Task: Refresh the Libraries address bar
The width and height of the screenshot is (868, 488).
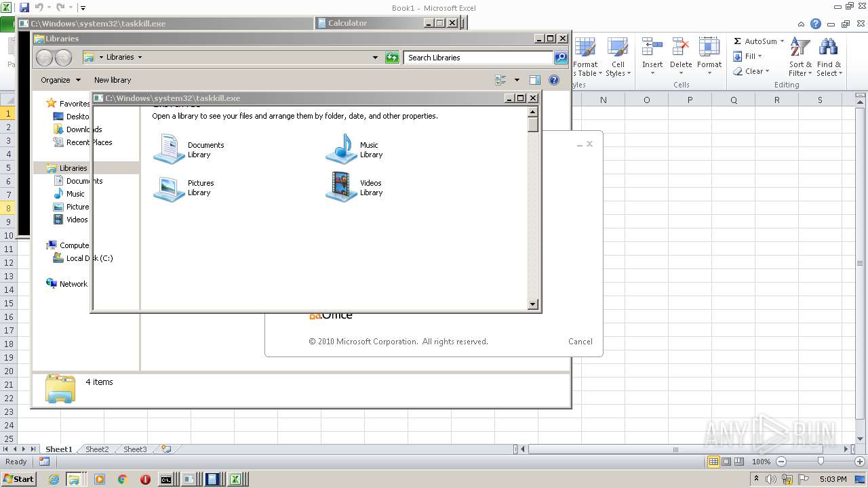Action: 392,58
